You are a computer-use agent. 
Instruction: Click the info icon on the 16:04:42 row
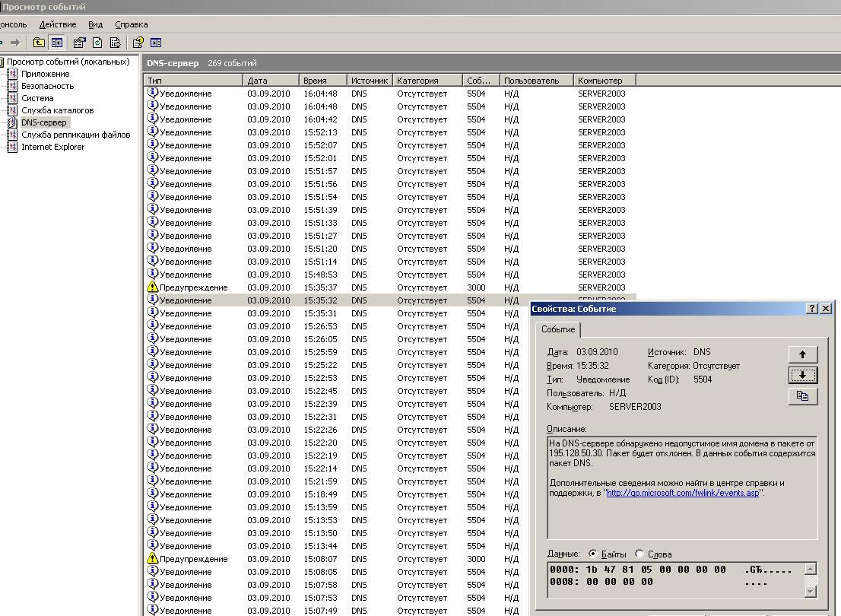[152, 119]
